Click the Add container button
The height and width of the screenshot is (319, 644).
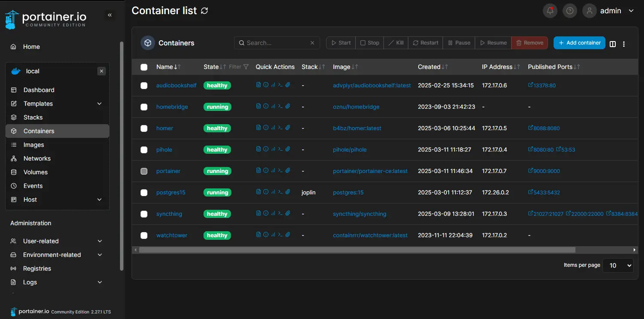click(x=579, y=42)
